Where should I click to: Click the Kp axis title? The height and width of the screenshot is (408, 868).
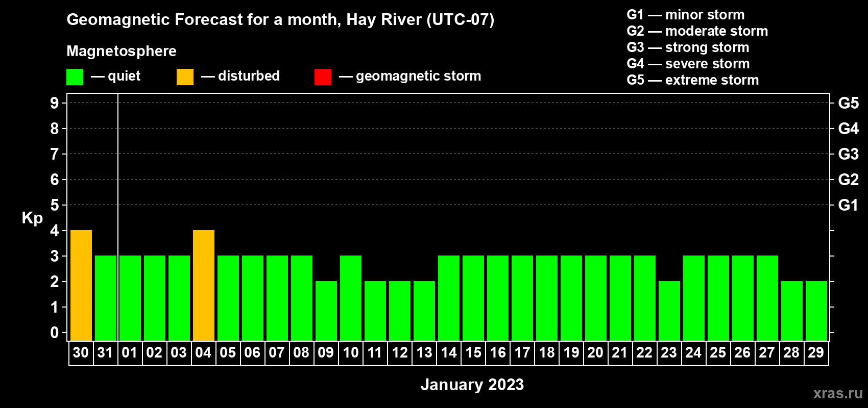32,218
